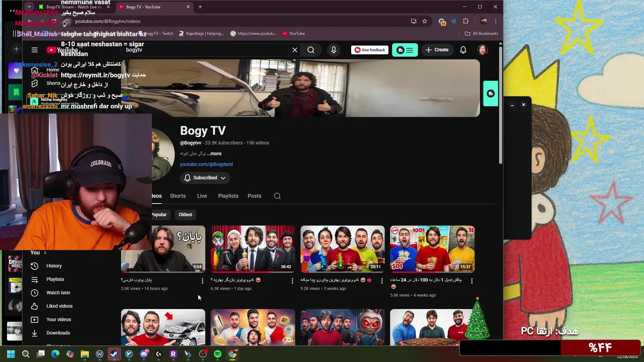Viewport: 644px width, 362px height.
Task: Open Windows taskbar search
Action: (26, 354)
